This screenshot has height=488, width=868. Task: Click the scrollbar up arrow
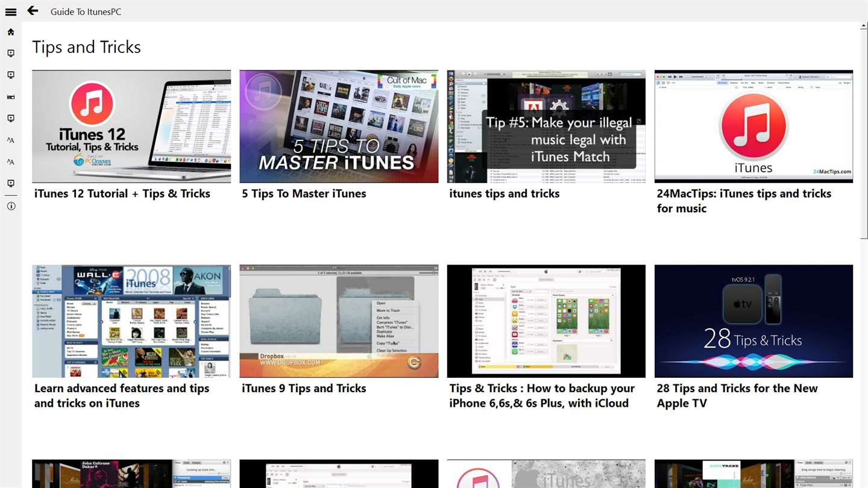(x=864, y=26)
